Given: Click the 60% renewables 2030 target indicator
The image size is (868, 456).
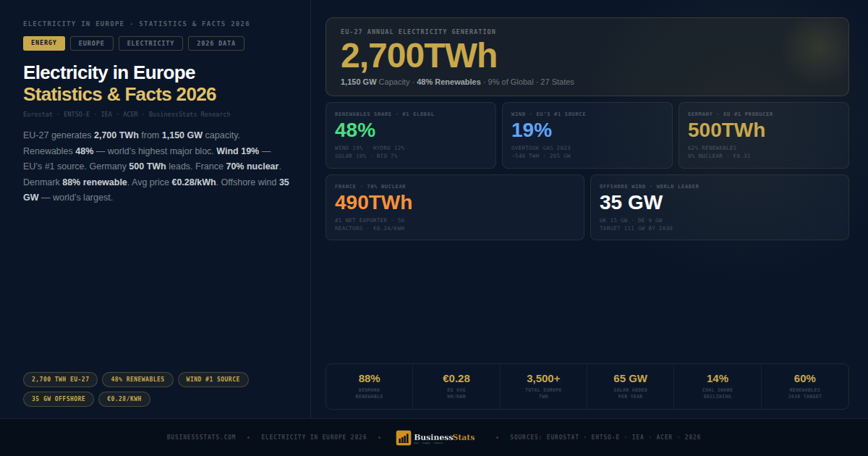Looking at the screenshot, I should pyautogui.click(x=804, y=378).
